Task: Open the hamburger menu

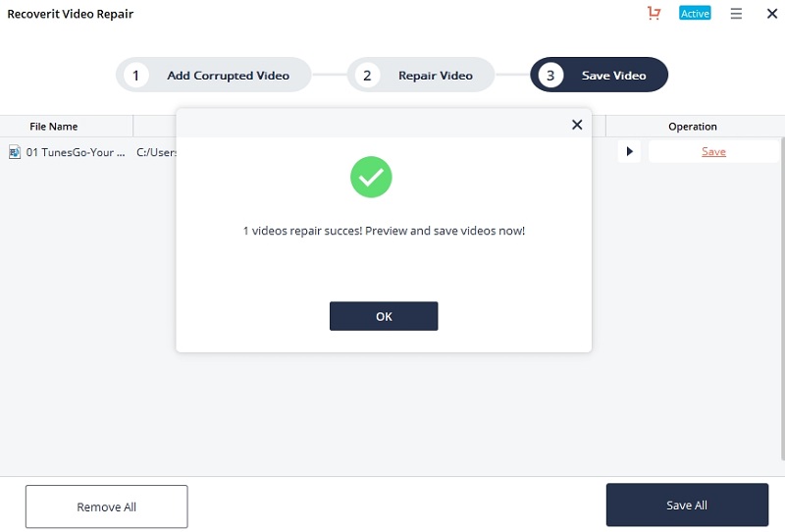Action: [x=736, y=14]
